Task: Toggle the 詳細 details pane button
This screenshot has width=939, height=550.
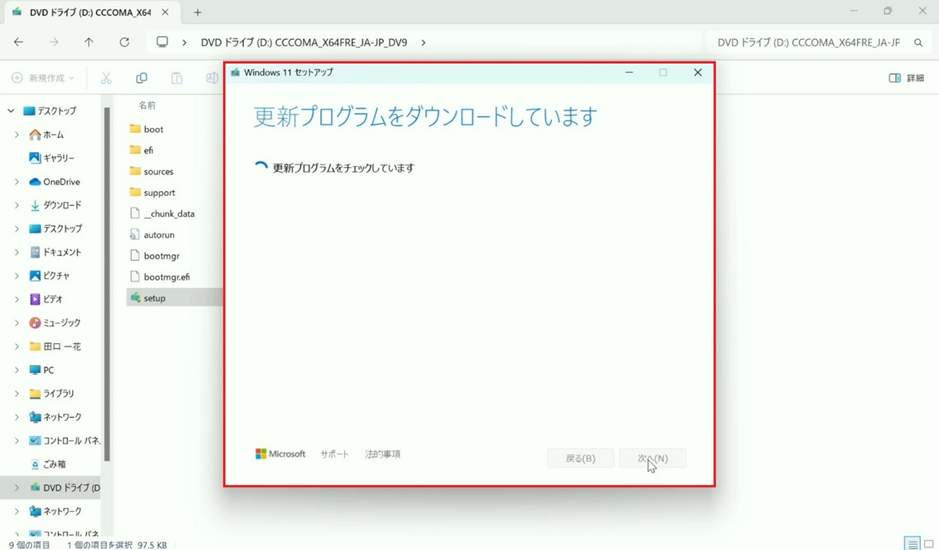Action: click(x=906, y=78)
